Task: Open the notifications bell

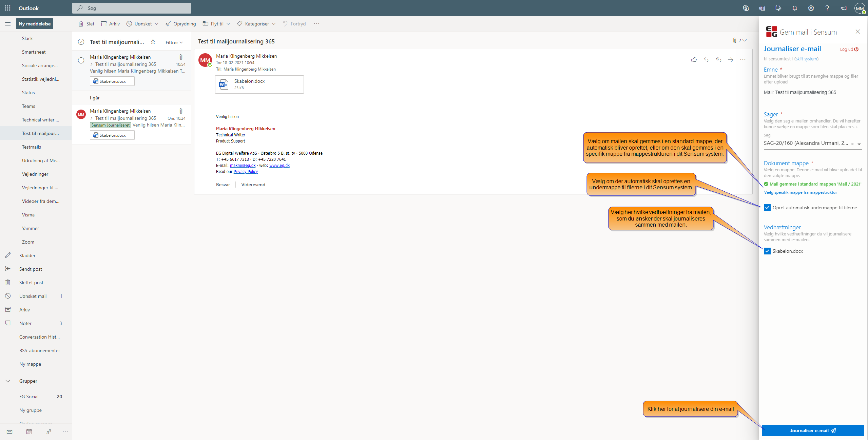Action: pos(794,8)
